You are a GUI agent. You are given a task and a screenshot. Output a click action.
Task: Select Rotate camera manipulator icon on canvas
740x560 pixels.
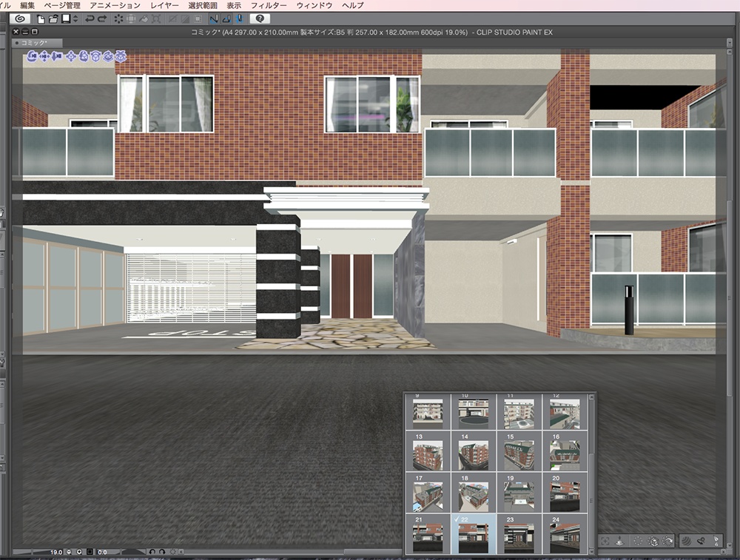click(x=32, y=57)
